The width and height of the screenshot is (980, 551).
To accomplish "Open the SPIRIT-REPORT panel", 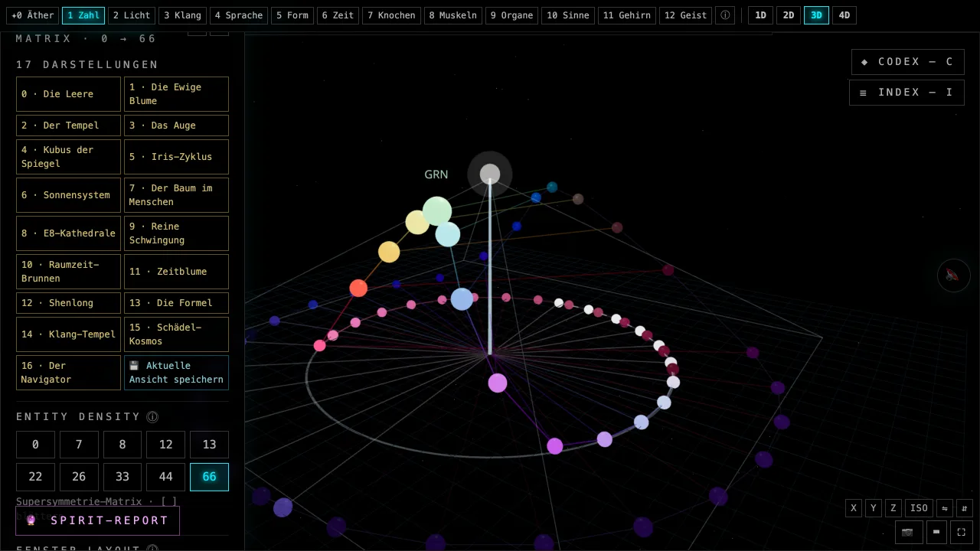I will pos(98,520).
